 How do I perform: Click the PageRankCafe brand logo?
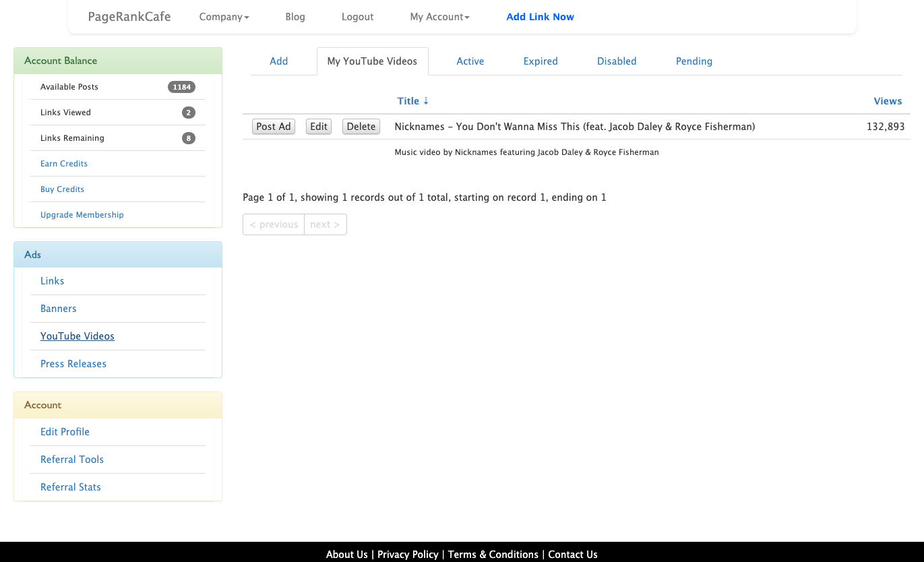[x=129, y=17]
